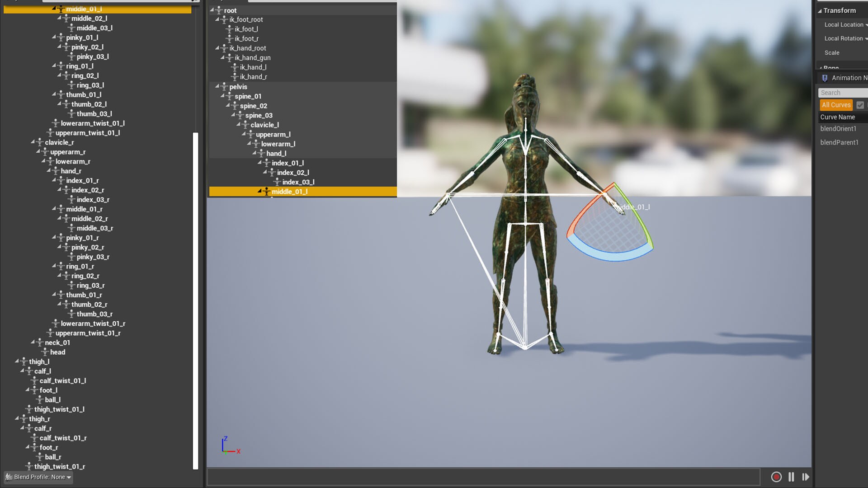
Task: Select the spine_03 bone
Action: 259,115
